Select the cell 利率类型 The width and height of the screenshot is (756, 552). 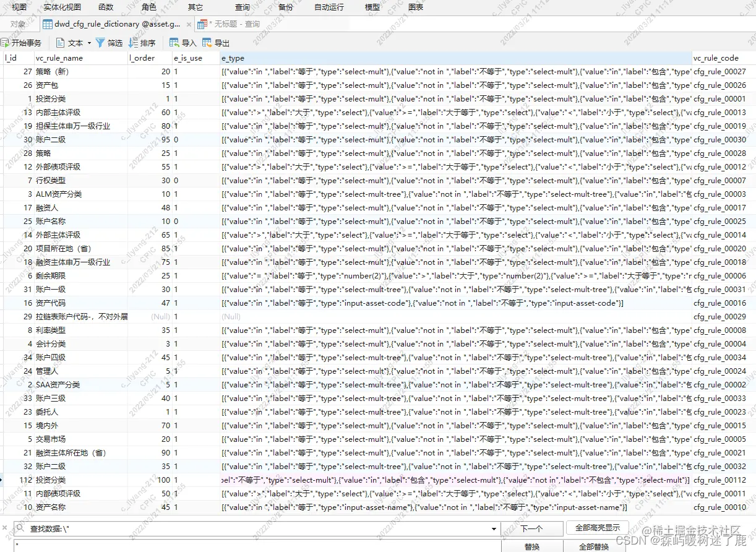[x=80, y=330]
